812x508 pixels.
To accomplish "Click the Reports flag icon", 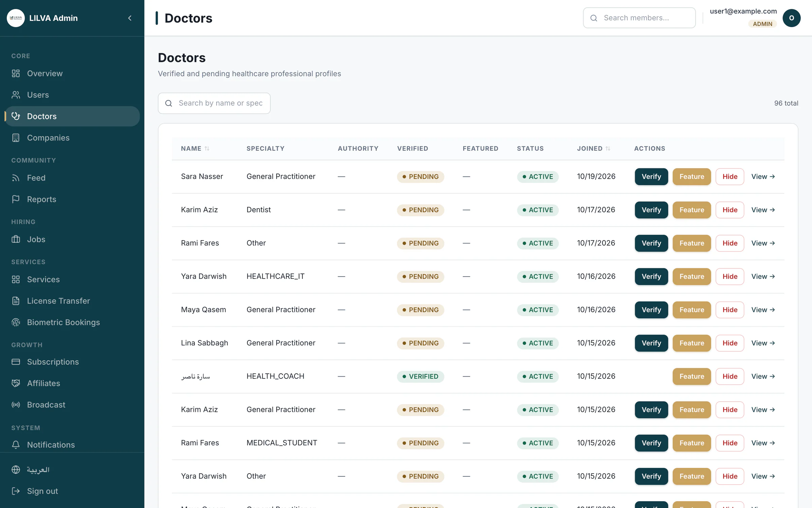I will [x=16, y=199].
